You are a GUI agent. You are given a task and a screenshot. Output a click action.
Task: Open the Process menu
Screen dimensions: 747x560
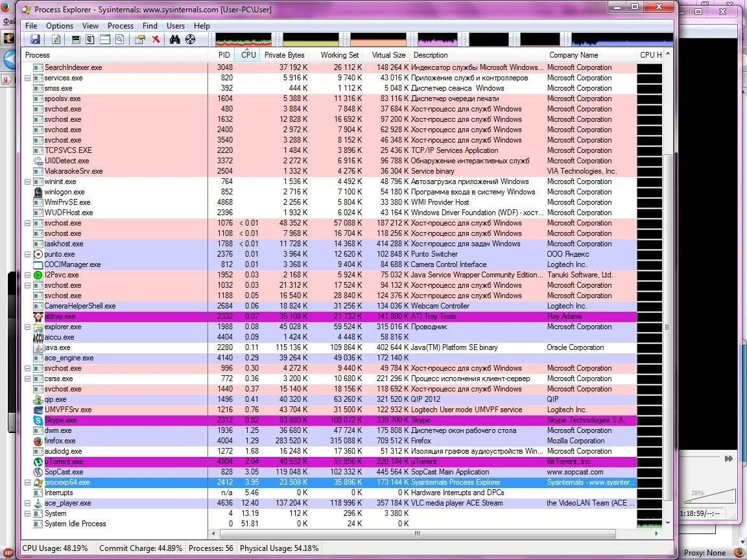[x=121, y=26]
